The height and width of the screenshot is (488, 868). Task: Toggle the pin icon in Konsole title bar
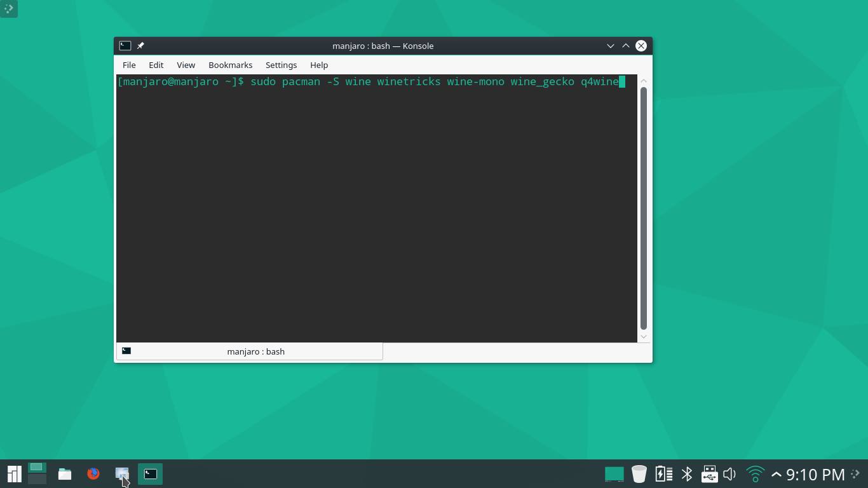click(x=140, y=45)
